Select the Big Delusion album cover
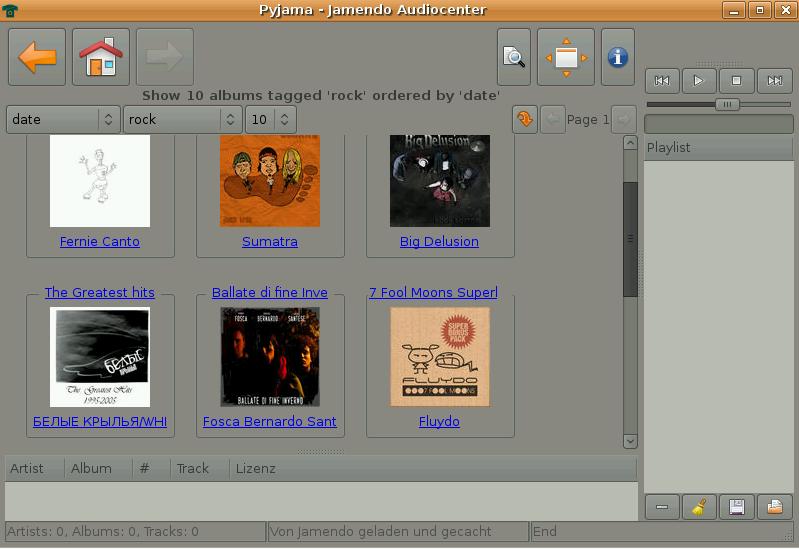Screen dimensions: 799x549 (440, 181)
